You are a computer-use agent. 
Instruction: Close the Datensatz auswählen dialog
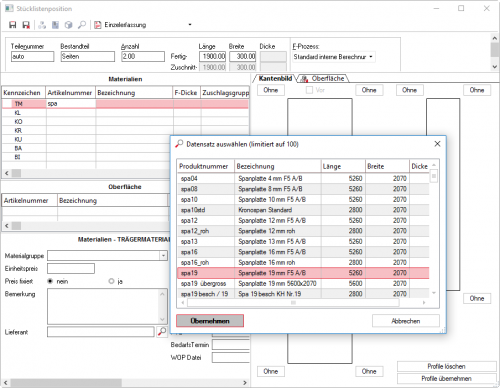(437, 144)
